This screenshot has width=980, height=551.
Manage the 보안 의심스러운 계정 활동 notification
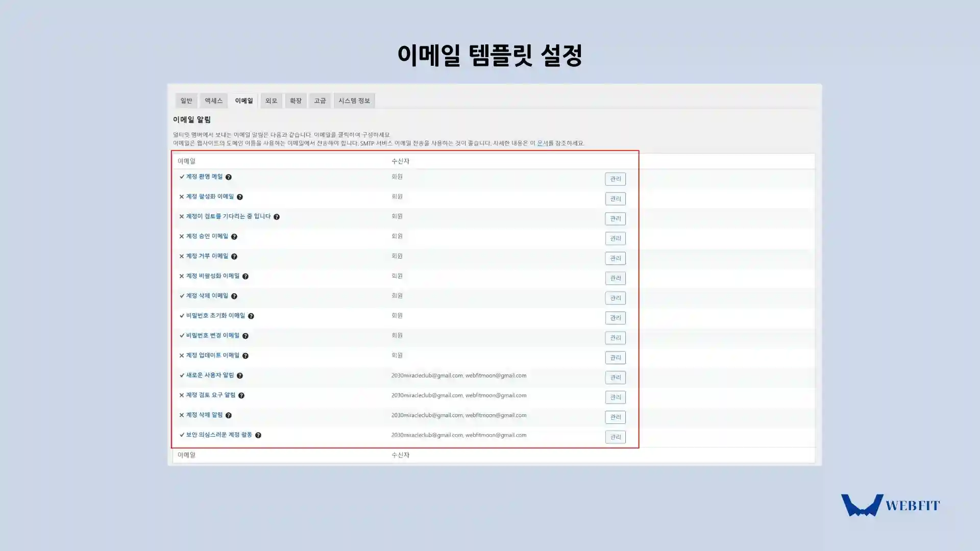click(616, 438)
